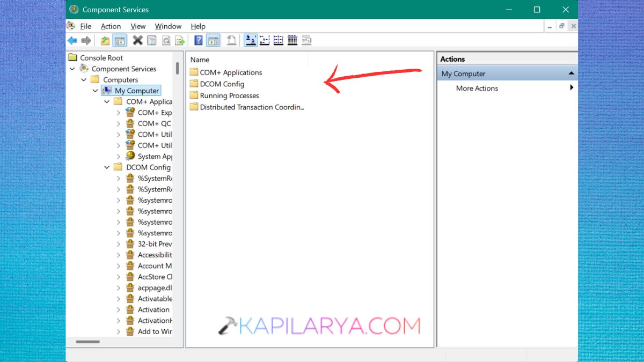Viewport: 644px width, 362px height.
Task: Click the tree pane vertical scrollbar thumb
Action: point(177,68)
